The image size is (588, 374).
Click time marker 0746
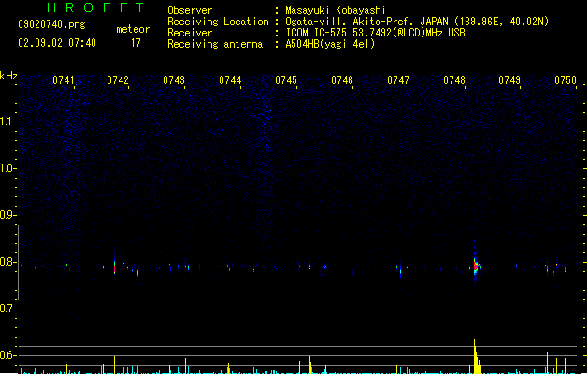[x=342, y=80]
